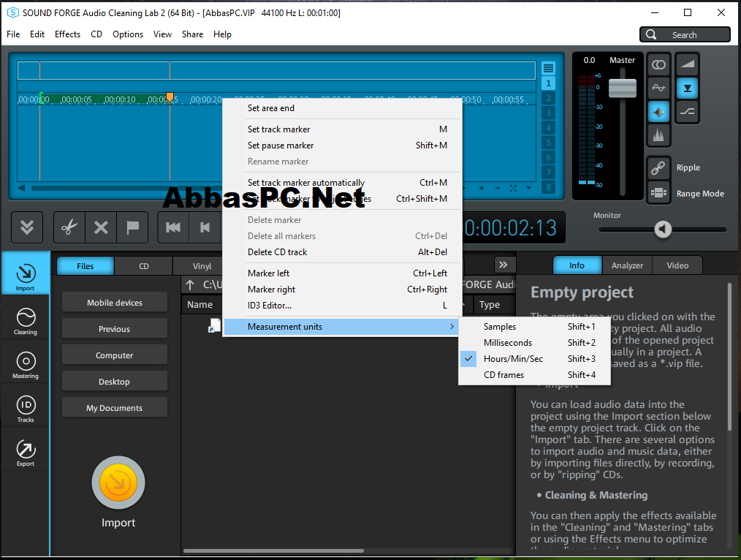Screen dimensions: 741x560
Task: Switch to the Video tab
Action: tap(677, 265)
